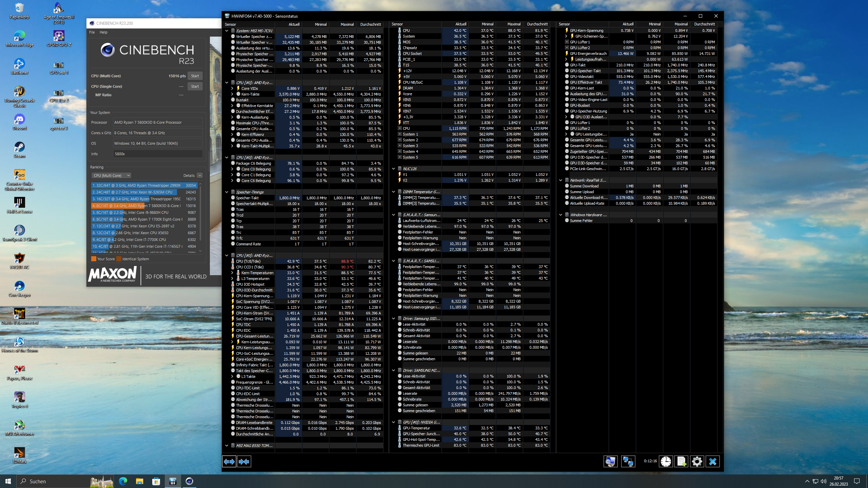This screenshot has width=868, height=488.
Task: Start the CPU Single Core test
Action: click(195, 86)
